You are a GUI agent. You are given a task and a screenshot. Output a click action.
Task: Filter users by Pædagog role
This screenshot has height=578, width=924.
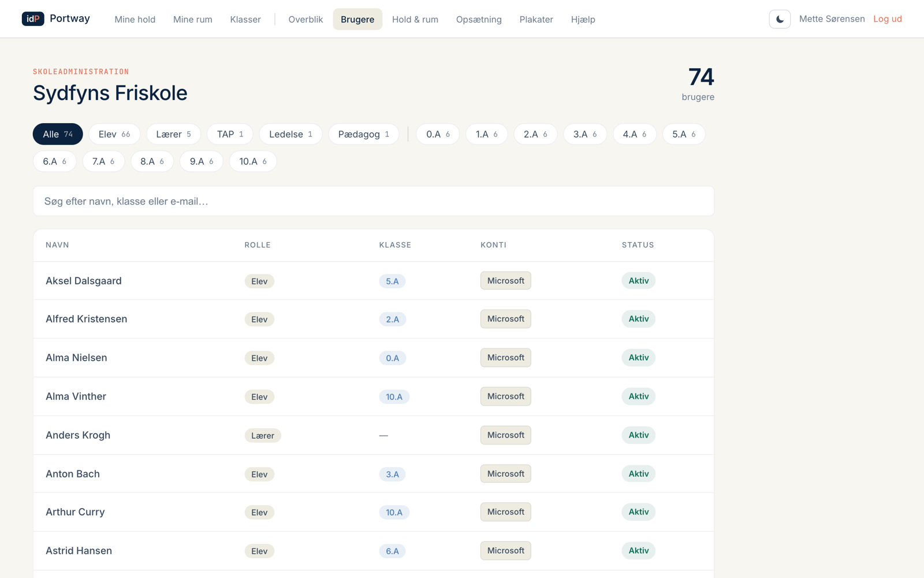363,134
